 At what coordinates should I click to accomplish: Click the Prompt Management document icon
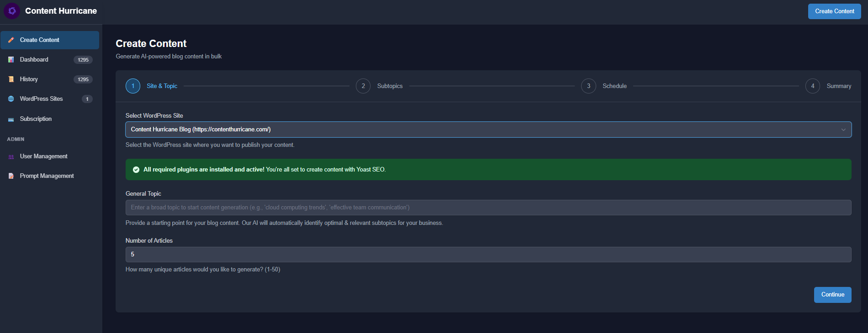coord(11,176)
